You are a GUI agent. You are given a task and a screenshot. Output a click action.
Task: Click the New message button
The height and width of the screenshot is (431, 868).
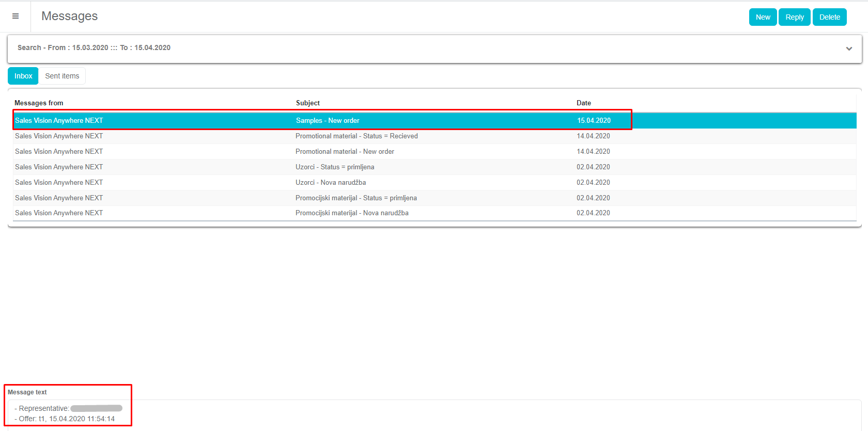pyautogui.click(x=763, y=17)
